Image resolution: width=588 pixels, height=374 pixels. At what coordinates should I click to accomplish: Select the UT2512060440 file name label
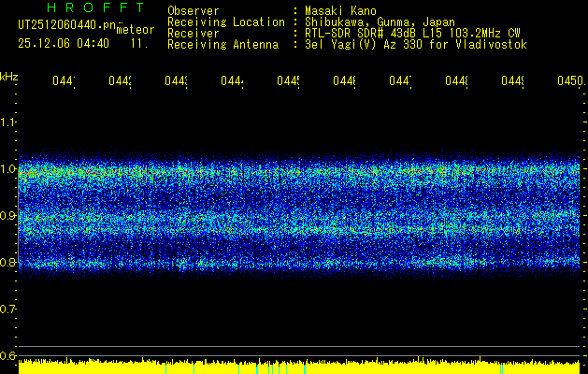pos(65,25)
